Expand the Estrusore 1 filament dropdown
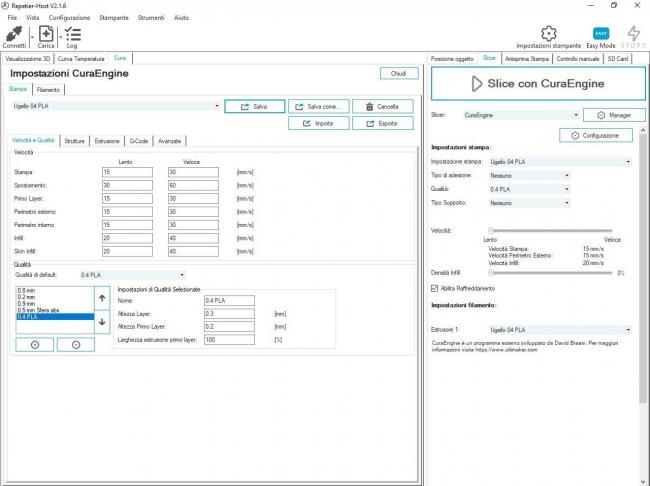 point(559,329)
